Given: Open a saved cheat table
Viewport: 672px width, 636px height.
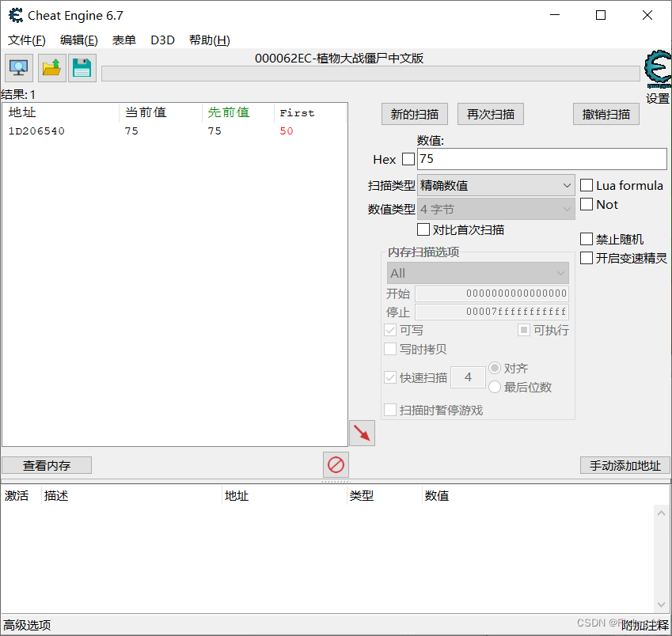Looking at the screenshot, I should click(51, 67).
